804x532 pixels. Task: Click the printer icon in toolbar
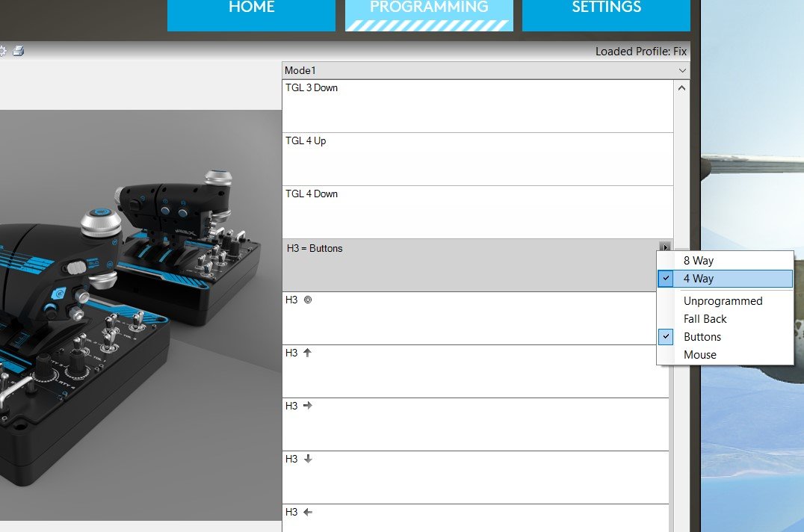click(19, 51)
